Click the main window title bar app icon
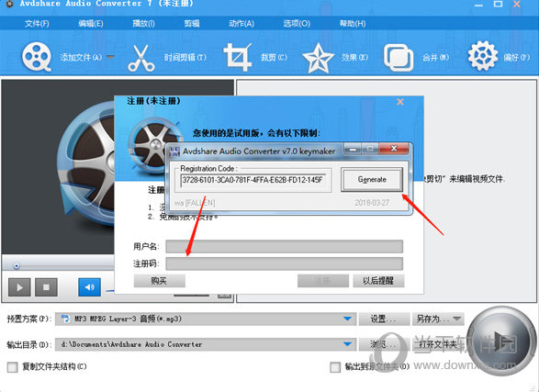Image resolution: width=539 pixels, height=392 pixels. pyautogui.click(x=9, y=4)
